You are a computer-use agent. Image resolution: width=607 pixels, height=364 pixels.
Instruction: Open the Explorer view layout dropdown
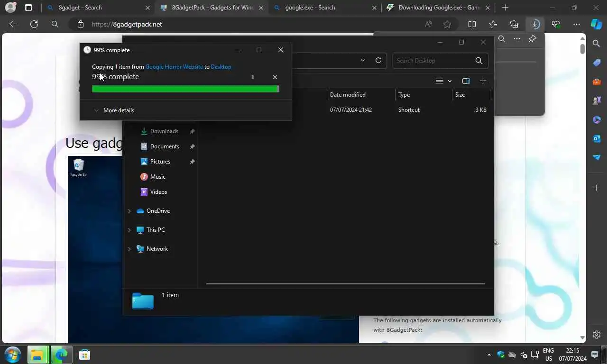tap(443, 81)
